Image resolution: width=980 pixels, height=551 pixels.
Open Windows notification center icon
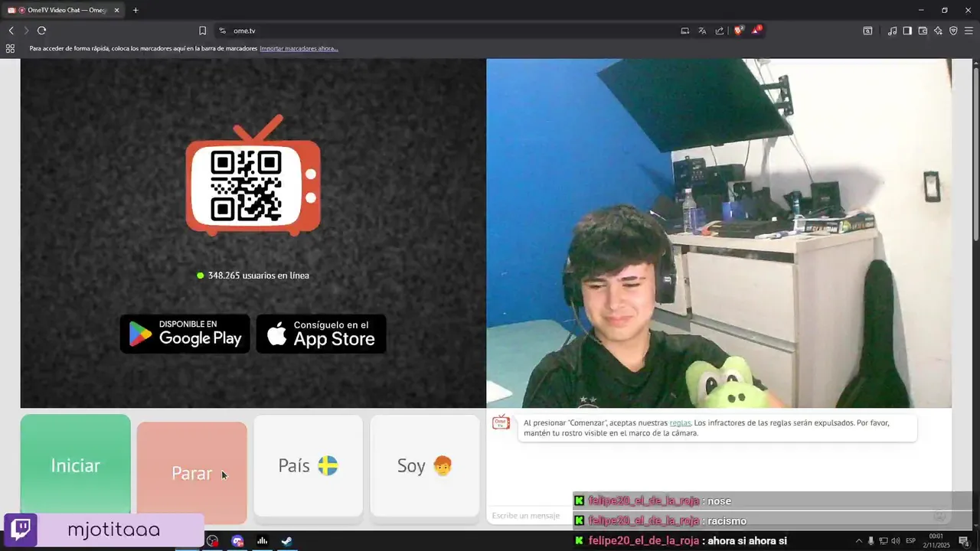964,541
